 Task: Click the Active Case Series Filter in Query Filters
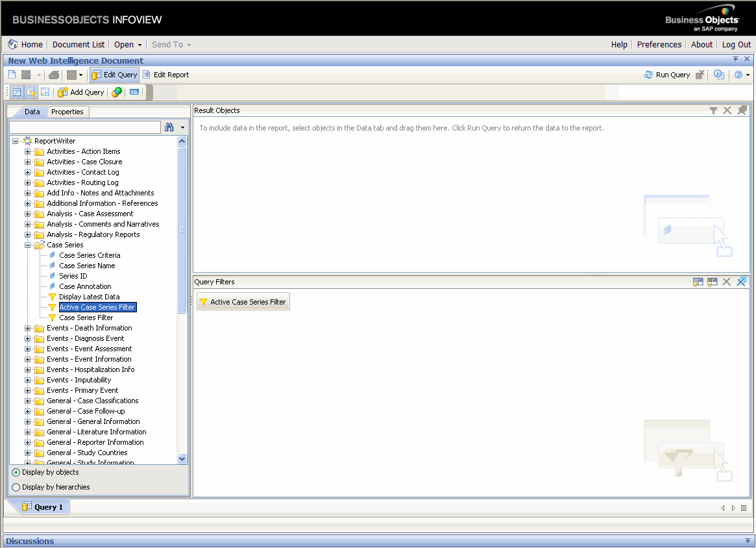[x=243, y=301]
